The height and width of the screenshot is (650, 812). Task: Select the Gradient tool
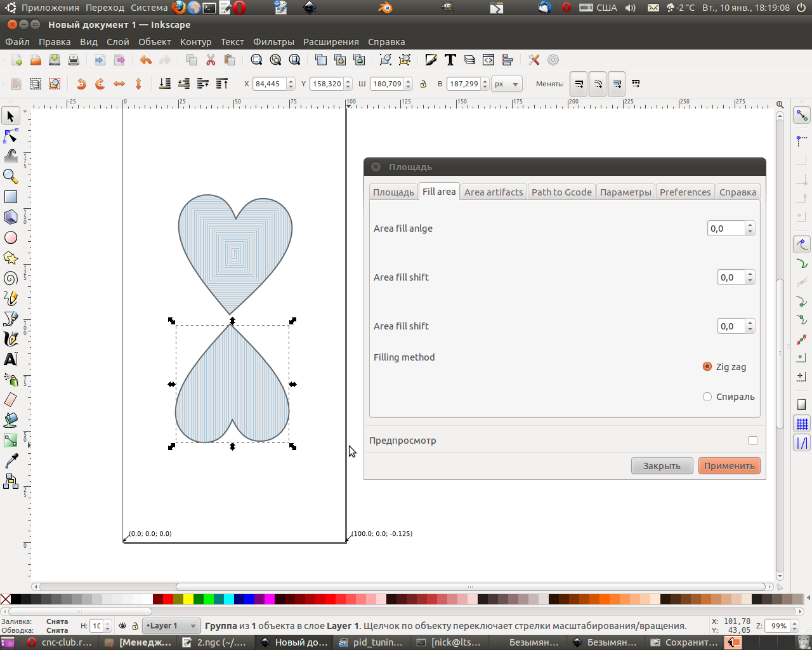click(11, 441)
